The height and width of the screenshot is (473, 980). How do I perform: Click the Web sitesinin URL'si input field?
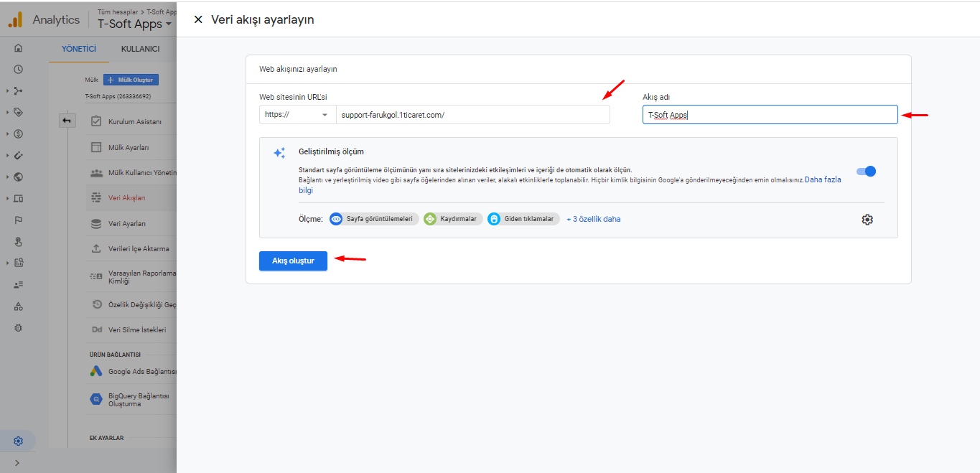click(x=473, y=115)
